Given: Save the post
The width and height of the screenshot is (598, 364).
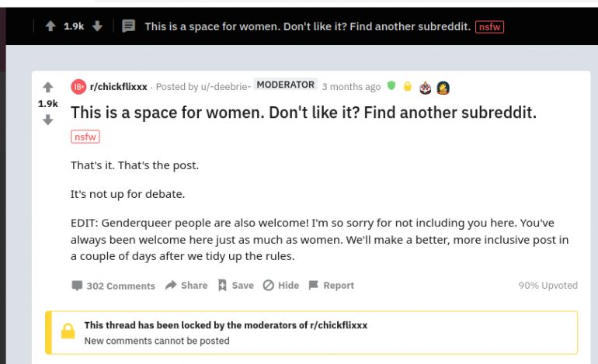Looking at the screenshot, I should pos(235,285).
